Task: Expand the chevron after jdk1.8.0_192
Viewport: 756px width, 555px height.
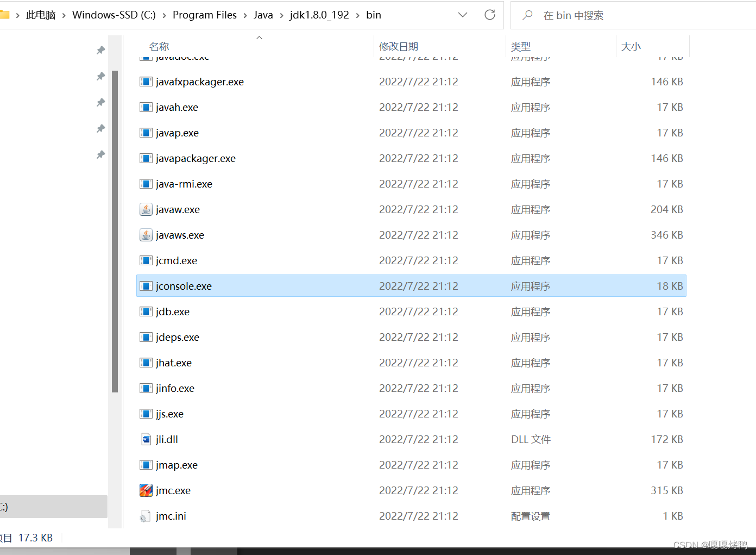Action: point(357,15)
